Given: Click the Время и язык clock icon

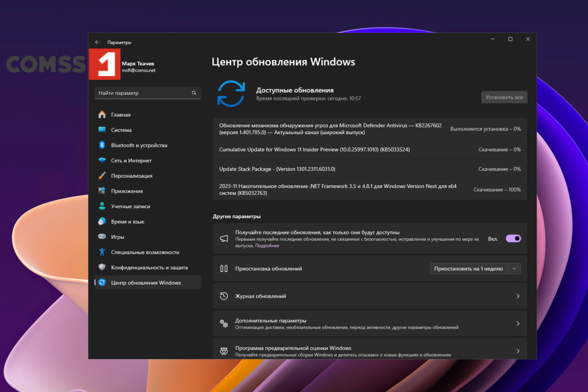Looking at the screenshot, I should 102,221.
